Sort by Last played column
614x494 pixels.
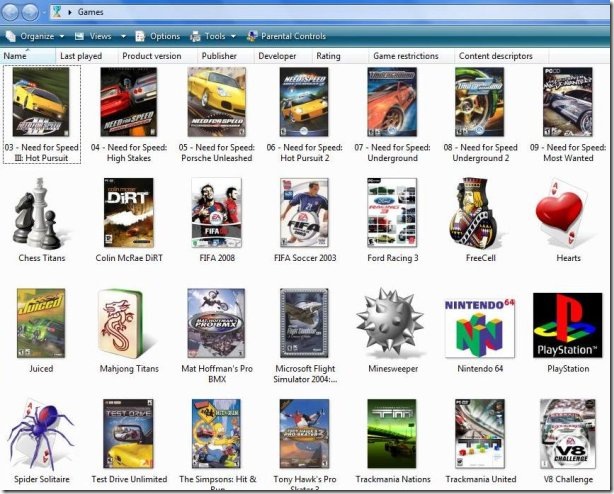pyautogui.click(x=87, y=56)
